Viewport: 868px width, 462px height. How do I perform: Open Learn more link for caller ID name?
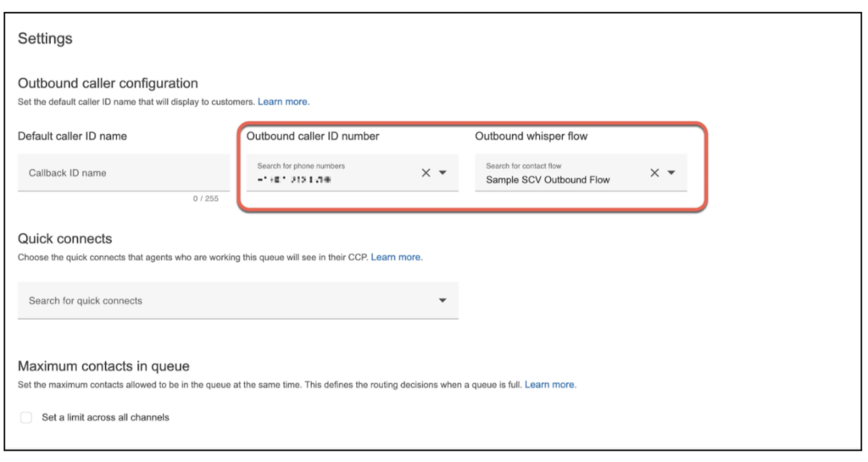pos(284,102)
